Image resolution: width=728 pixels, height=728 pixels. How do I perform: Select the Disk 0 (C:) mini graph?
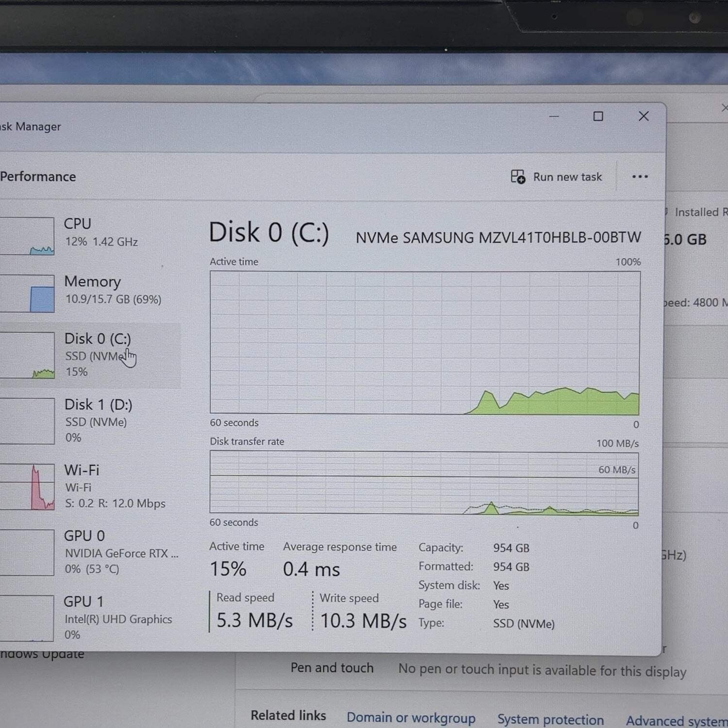(x=27, y=355)
